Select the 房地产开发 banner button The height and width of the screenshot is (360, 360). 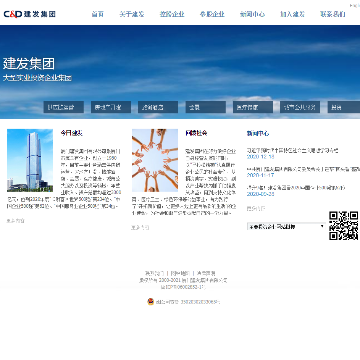[x=111, y=107]
